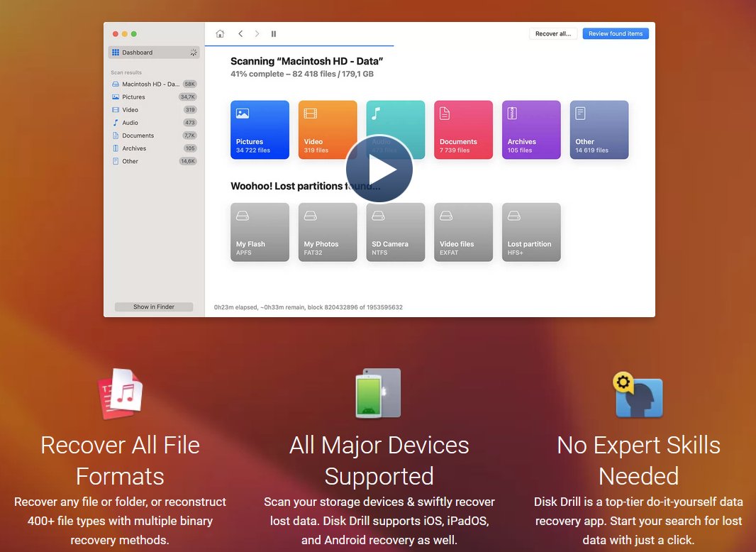Click the Other file icon in sidebar

pyautogui.click(x=116, y=161)
